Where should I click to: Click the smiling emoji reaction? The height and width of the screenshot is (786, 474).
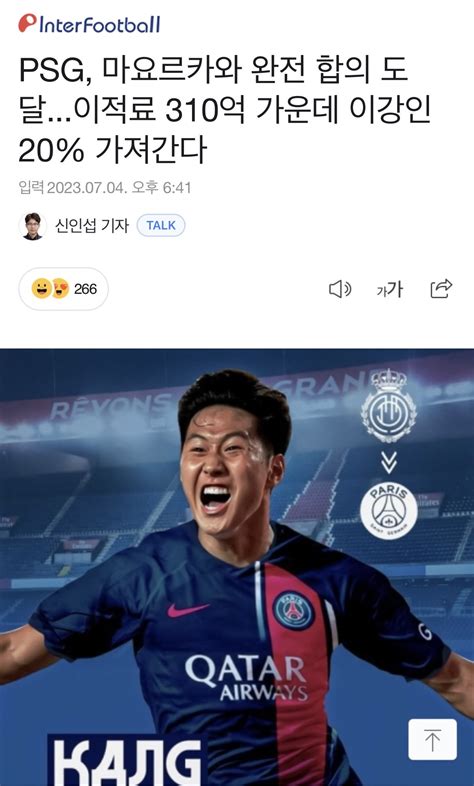[41, 289]
